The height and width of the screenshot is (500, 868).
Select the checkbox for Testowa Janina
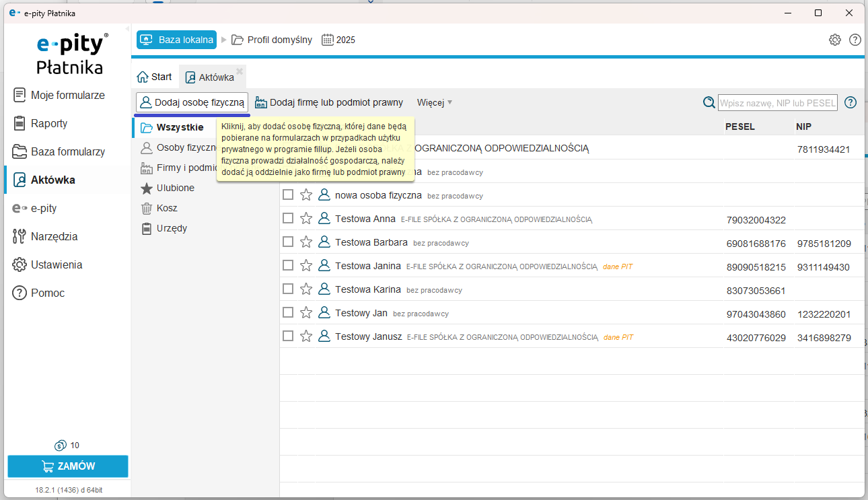coord(288,266)
